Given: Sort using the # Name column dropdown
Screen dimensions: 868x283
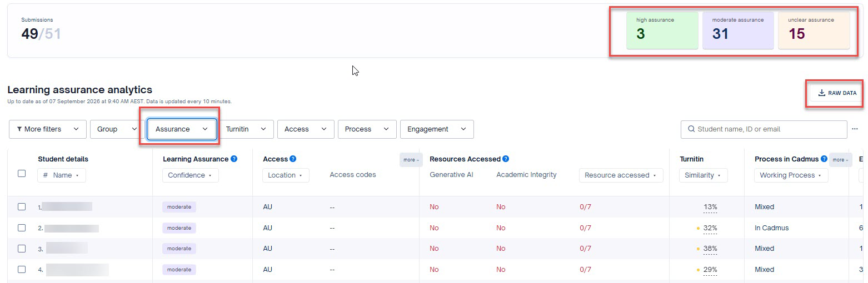Looking at the screenshot, I should (x=62, y=175).
